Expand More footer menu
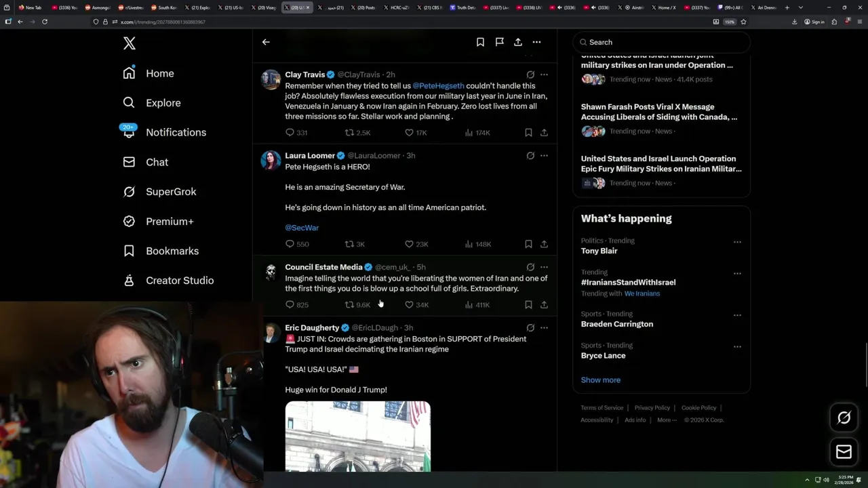The image size is (868, 488). click(667, 420)
